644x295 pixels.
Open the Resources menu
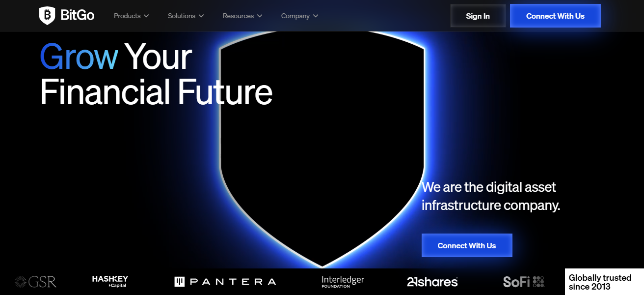238,16
